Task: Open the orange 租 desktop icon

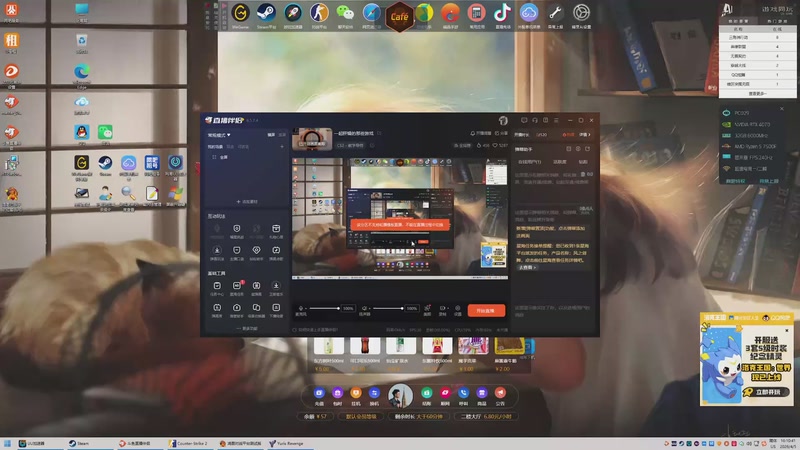Action: [x=12, y=40]
